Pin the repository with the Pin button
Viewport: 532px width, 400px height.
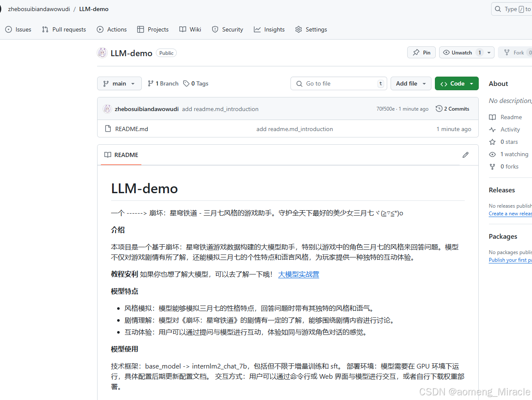click(421, 52)
